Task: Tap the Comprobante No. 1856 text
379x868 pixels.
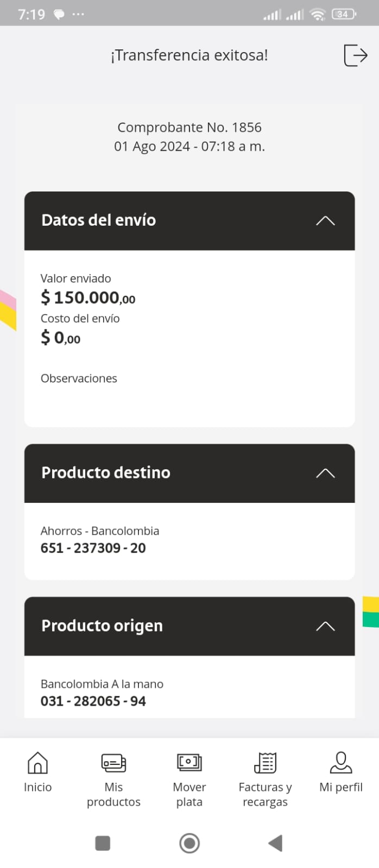Action: point(189,127)
